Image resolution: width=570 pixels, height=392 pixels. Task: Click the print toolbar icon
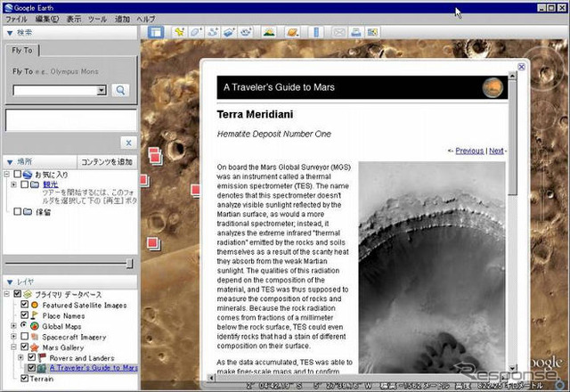tap(356, 32)
